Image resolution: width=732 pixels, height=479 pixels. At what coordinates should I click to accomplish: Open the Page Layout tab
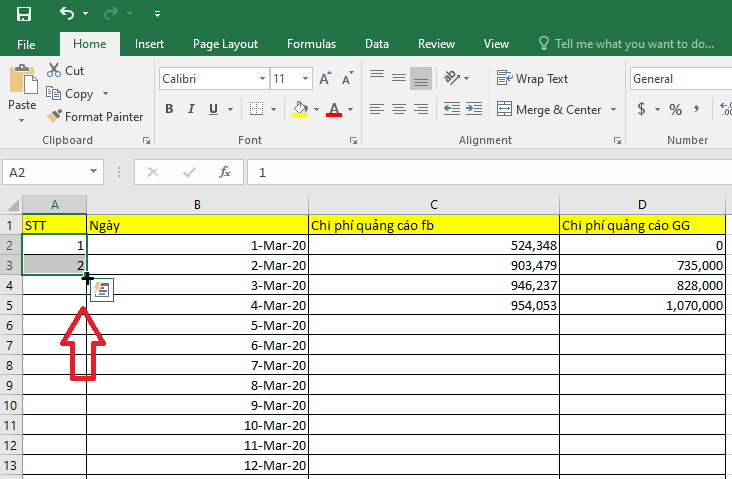225,44
